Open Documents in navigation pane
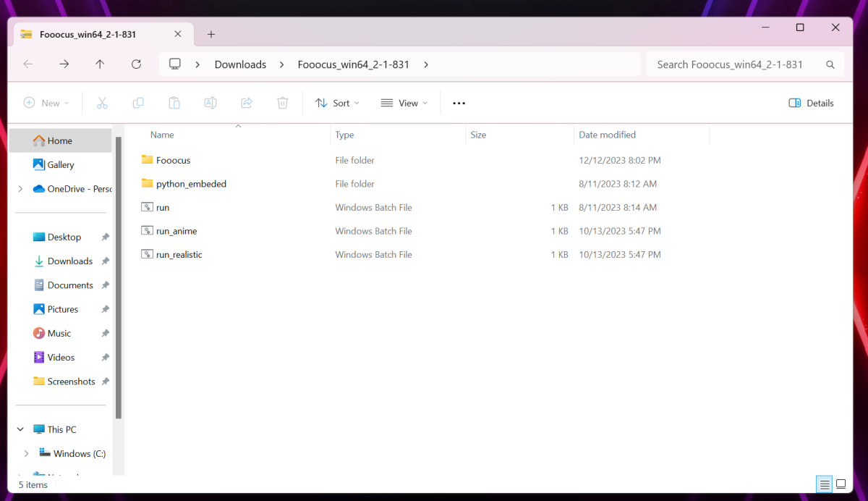 coord(64,285)
